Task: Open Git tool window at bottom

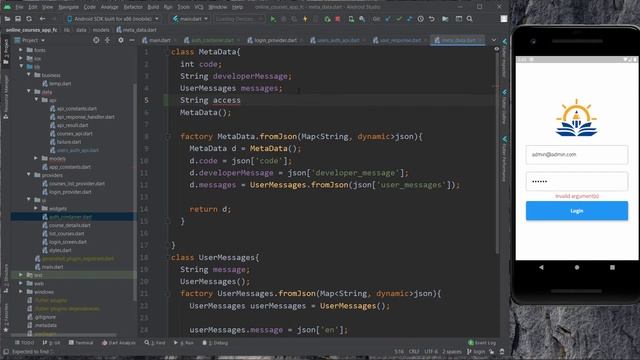Action: click(51, 343)
